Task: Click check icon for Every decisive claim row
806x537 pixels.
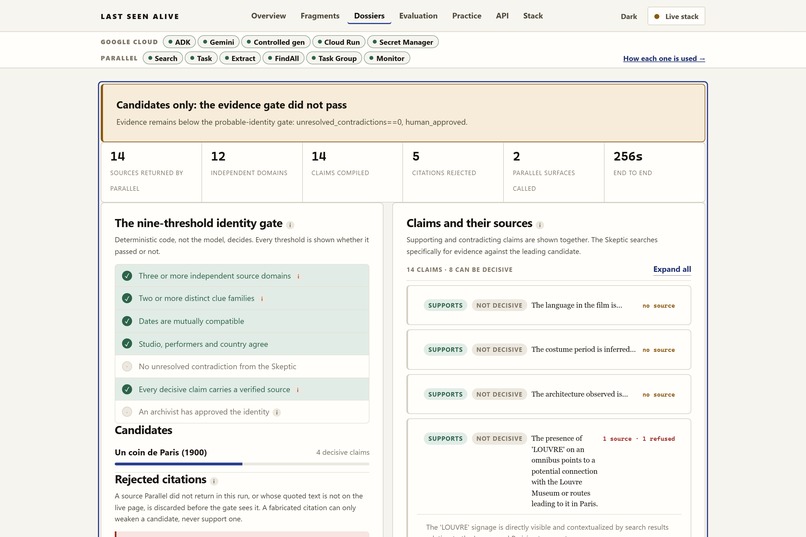Action: pos(127,390)
